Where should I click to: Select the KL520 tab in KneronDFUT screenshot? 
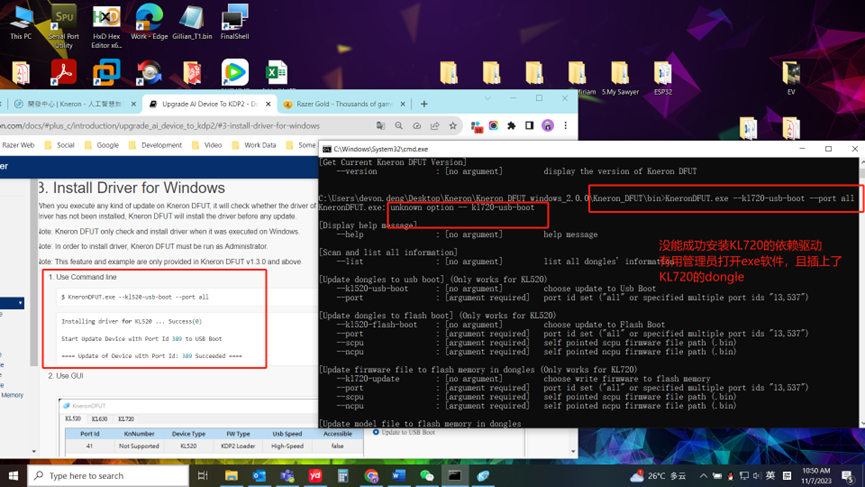(73, 419)
